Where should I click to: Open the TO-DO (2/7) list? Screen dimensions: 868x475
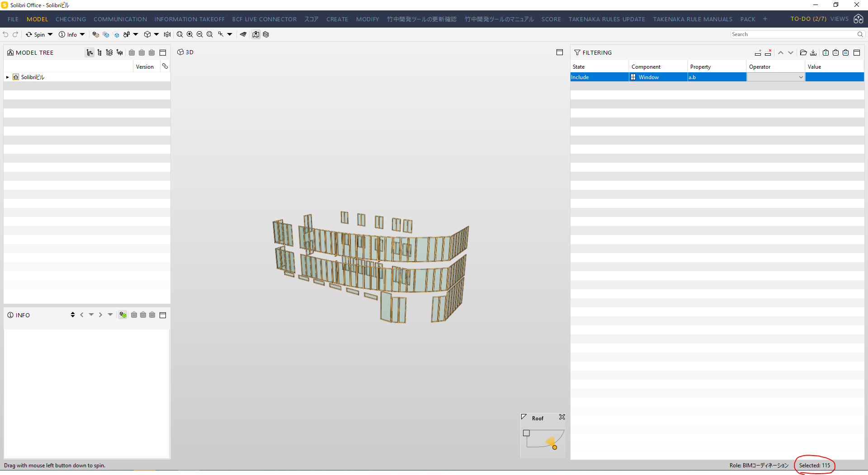(808, 19)
